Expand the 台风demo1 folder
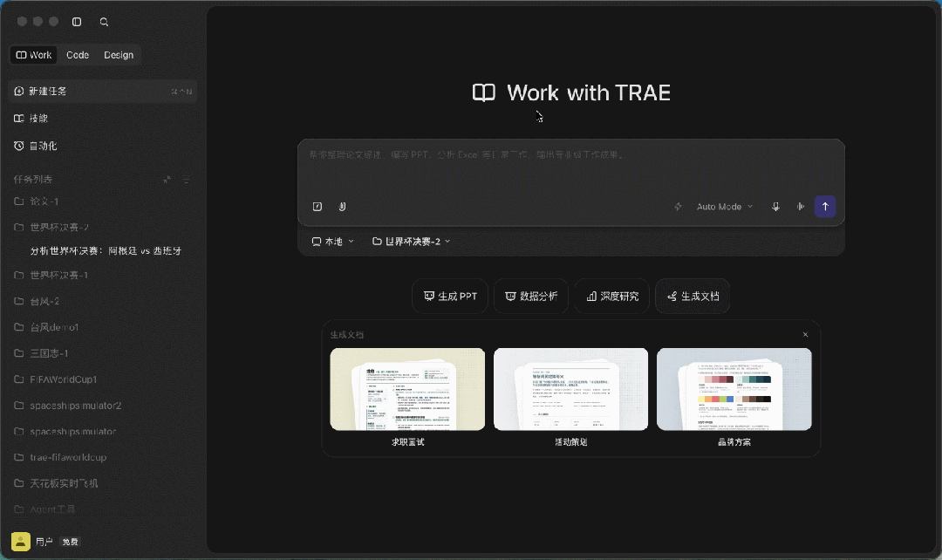Viewport: 942px width, 560px height. (103, 327)
